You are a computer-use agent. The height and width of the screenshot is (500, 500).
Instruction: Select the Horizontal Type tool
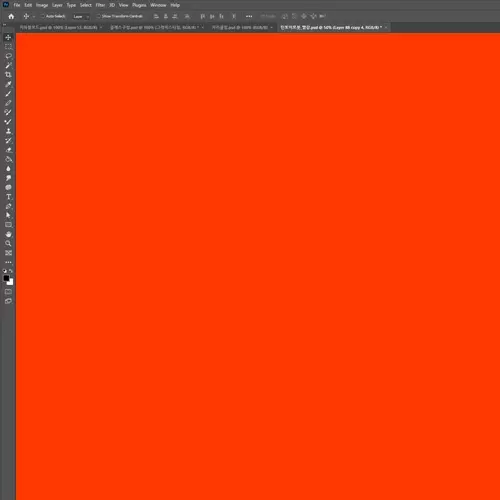[8, 197]
